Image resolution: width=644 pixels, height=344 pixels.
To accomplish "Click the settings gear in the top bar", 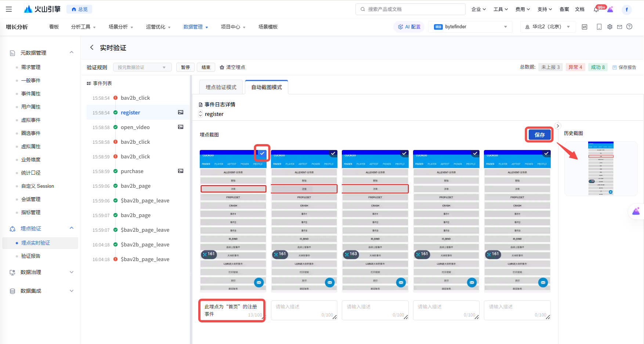I will [x=610, y=27].
